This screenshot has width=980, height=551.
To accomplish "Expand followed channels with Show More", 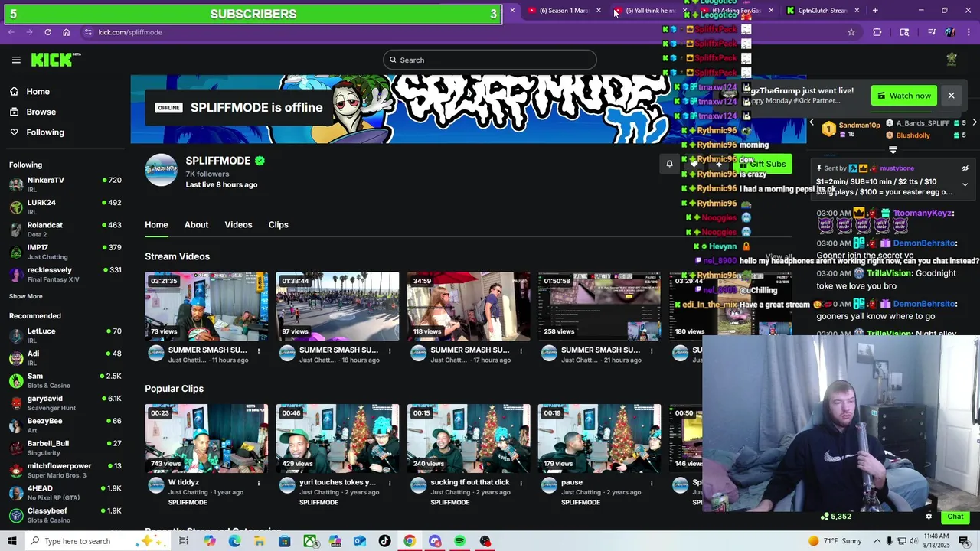I will pyautogui.click(x=26, y=296).
